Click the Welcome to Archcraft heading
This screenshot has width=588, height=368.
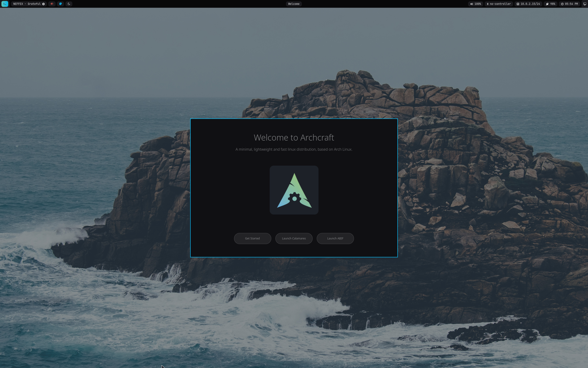[294, 138]
